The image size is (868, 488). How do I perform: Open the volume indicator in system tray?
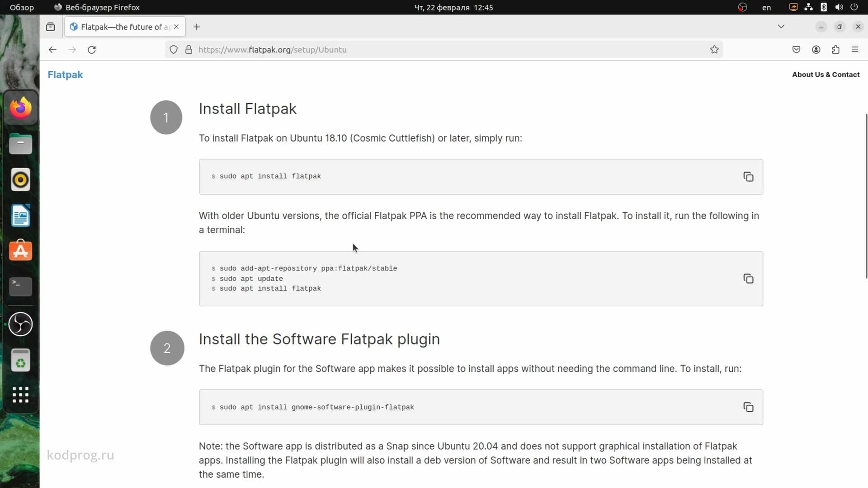839,7
